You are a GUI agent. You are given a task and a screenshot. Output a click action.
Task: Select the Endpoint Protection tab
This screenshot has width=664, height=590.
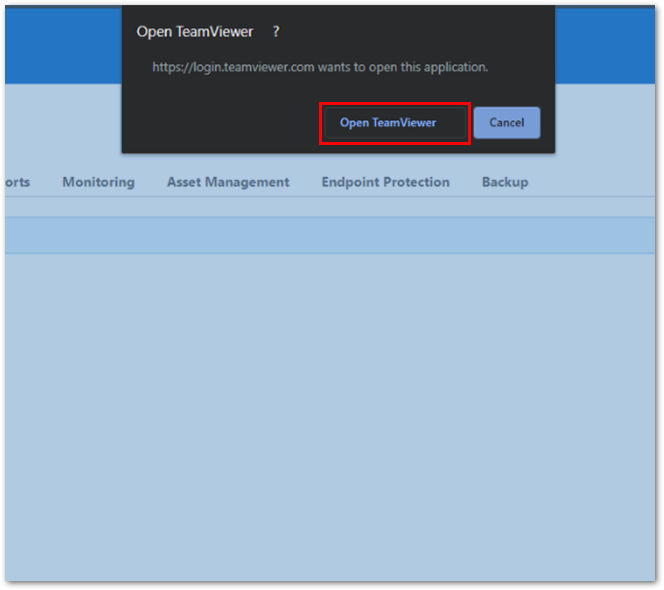[x=385, y=182]
